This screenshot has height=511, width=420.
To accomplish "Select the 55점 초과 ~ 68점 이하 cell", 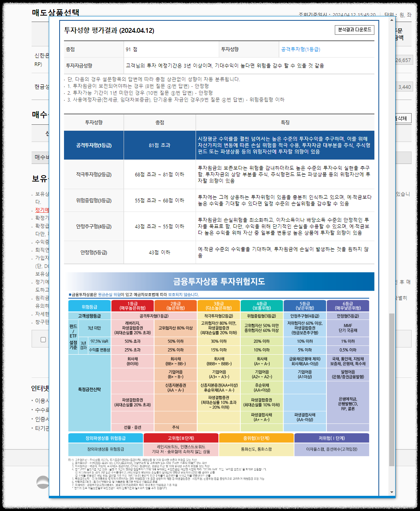I will click(160, 200).
